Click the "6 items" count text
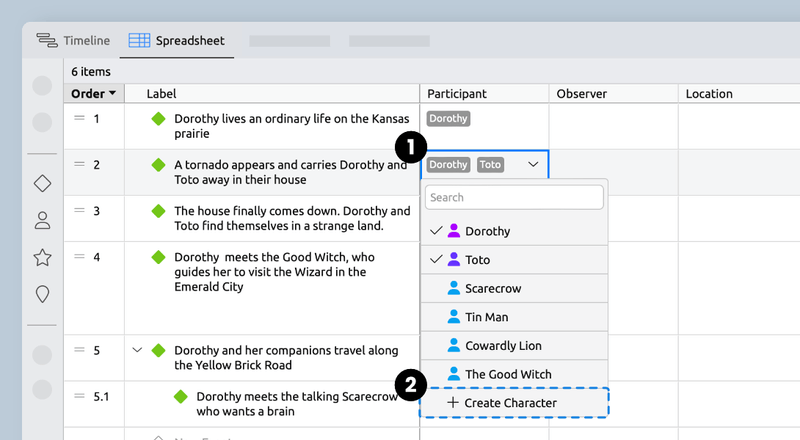The height and width of the screenshot is (440, 800). click(x=91, y=71)
